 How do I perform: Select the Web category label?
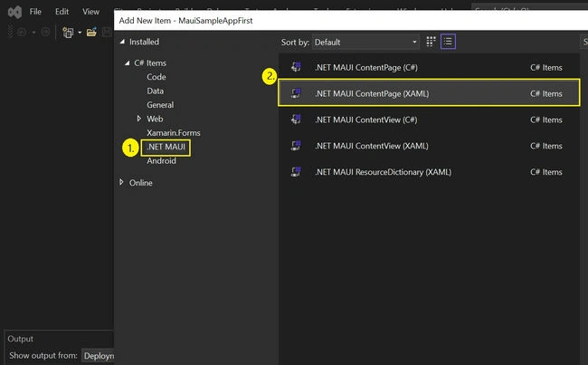[155, 119]
